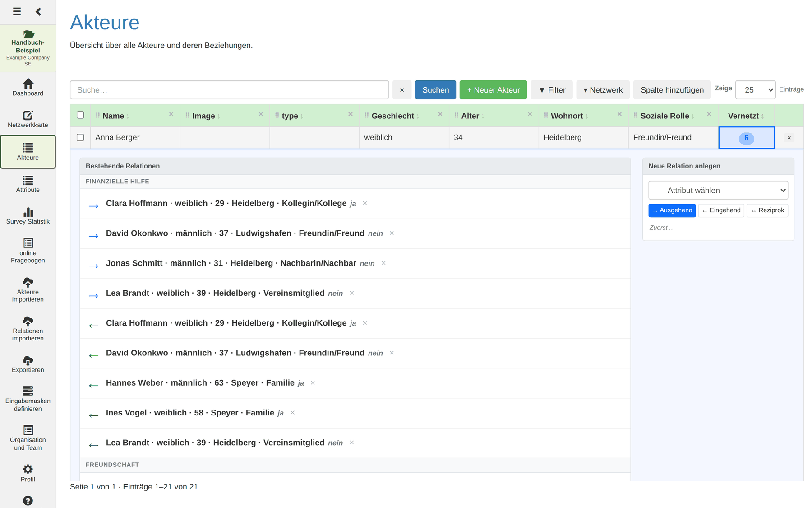
Task: Expand the Filter dropdown
Action: pos(552,90)
